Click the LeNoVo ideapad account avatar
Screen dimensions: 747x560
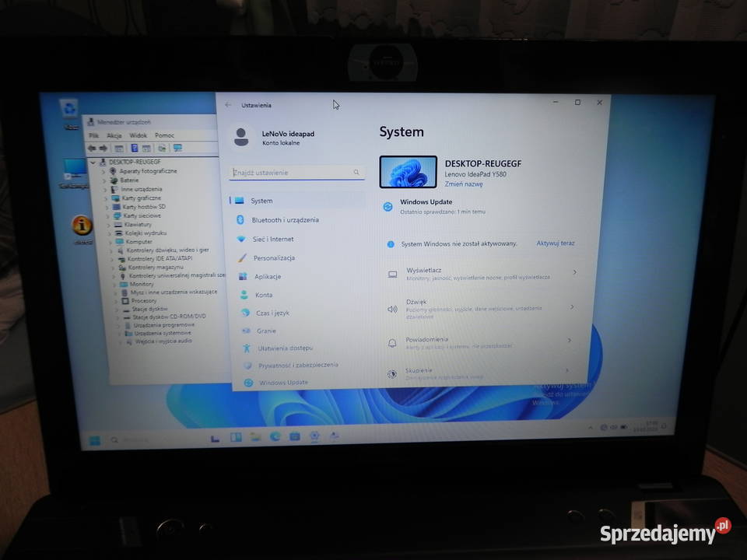point(241,137)
